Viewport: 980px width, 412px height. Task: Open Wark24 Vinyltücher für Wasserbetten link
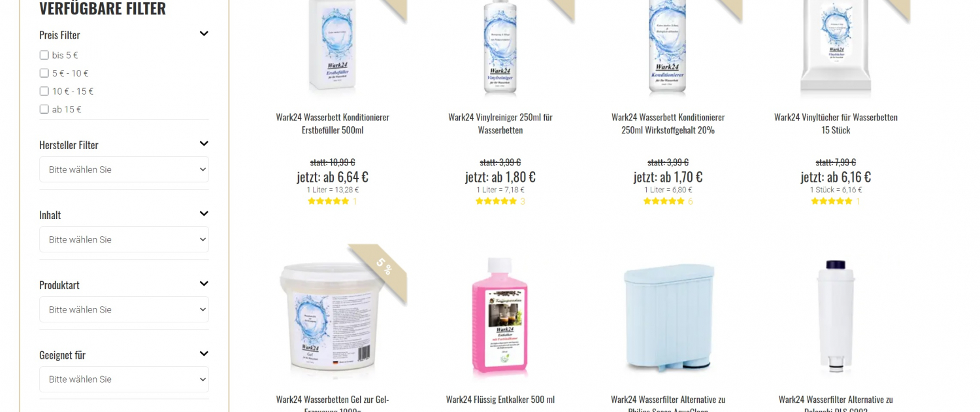(836, 124)
